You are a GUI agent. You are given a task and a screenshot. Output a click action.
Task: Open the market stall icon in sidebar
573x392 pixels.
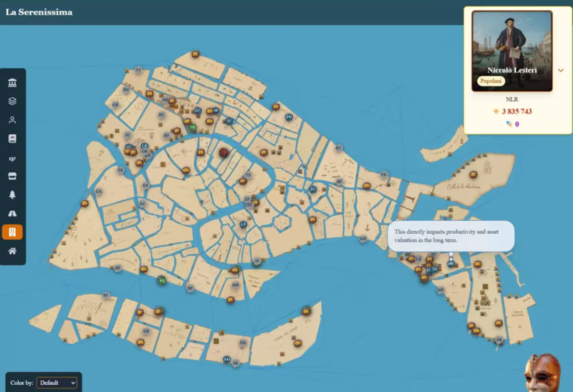click(13, 176)
